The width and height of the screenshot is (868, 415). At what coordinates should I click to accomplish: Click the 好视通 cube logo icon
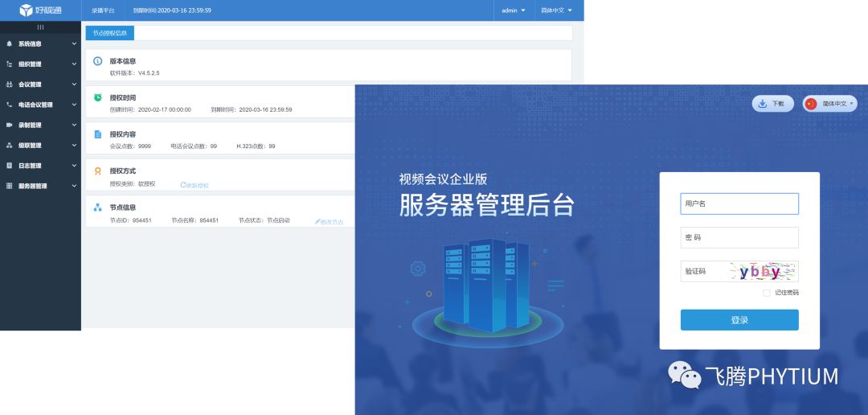(26, 10)
